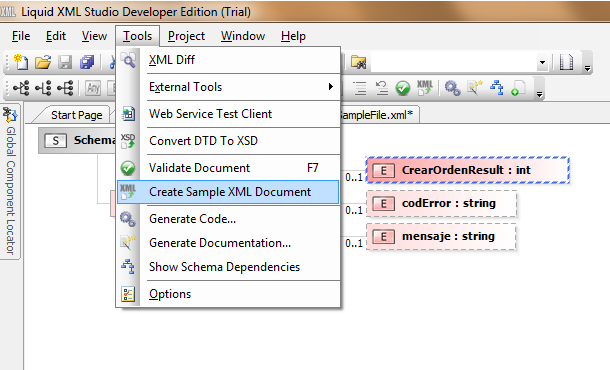Click the Generate Code gears toolbar icon
This screenshot has width=610, height=370.
[452, 88]
